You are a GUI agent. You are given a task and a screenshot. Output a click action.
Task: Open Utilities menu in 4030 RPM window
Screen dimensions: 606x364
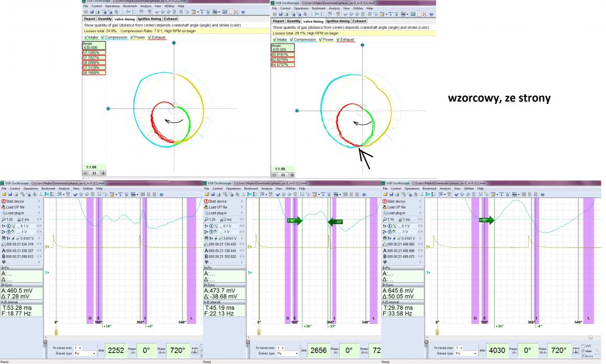coord(469,188)
